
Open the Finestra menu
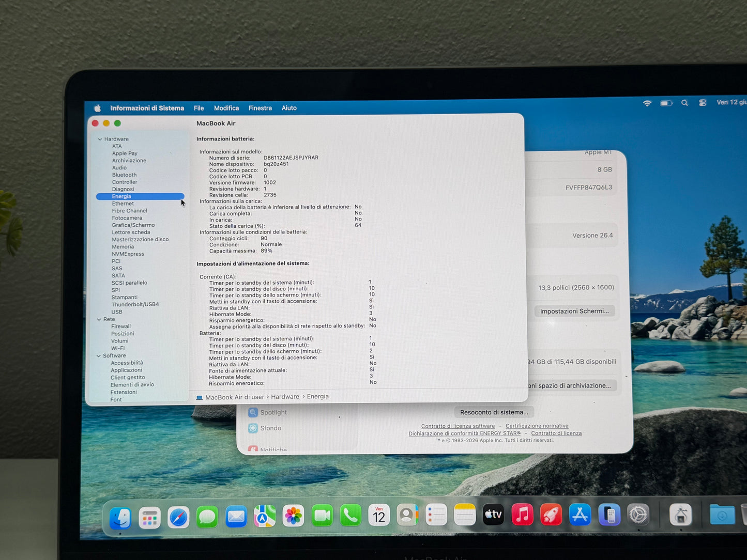click(260, 108)
